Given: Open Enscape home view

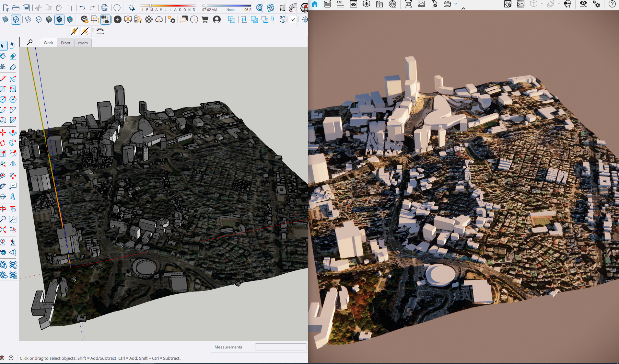Looking at the screenshot, I should [315, 4].
